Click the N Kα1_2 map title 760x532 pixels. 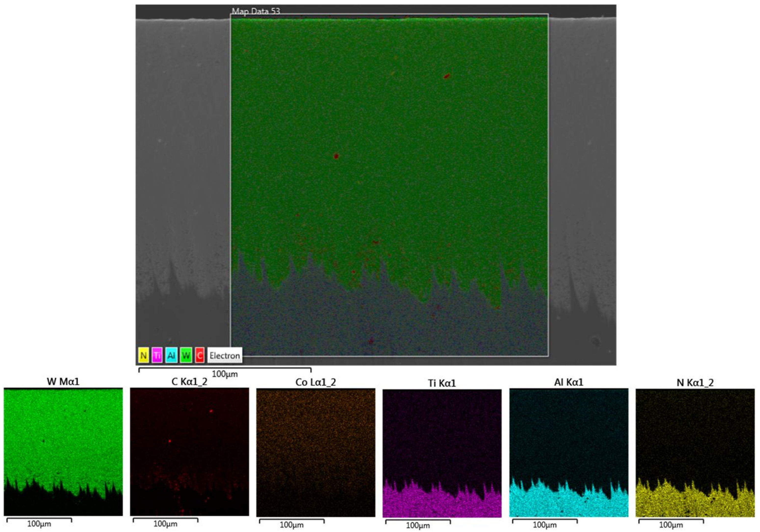tap(695, 383)
